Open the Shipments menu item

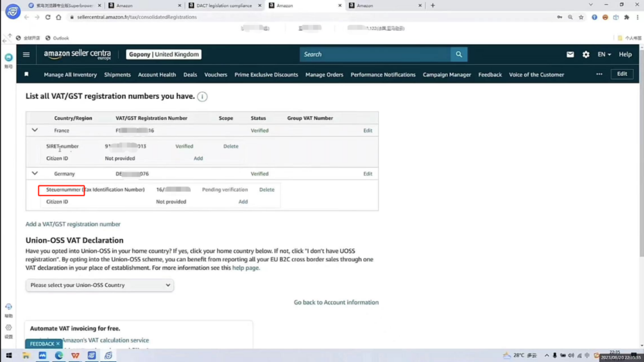[117, 75]
